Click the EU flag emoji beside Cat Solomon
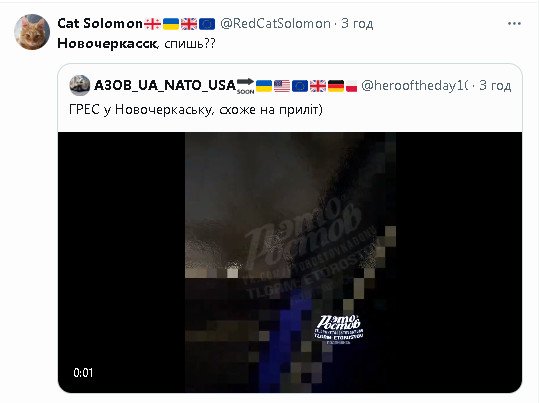This screenshot has width=539, height=403. coord(207,24)
